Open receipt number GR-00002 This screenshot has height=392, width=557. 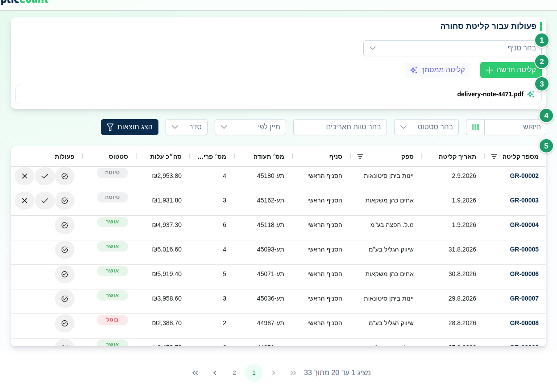coord(524,176)
